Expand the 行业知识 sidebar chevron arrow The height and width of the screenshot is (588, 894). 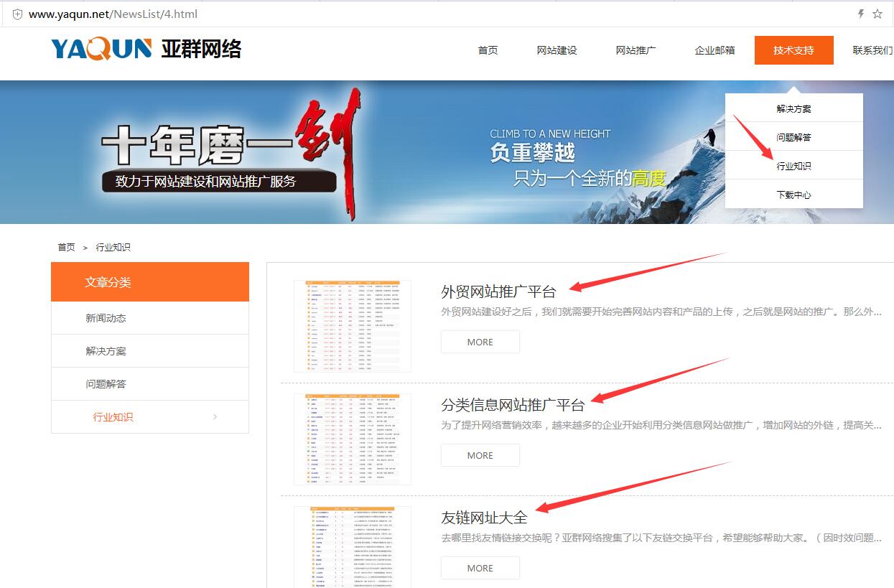point(215,417)
